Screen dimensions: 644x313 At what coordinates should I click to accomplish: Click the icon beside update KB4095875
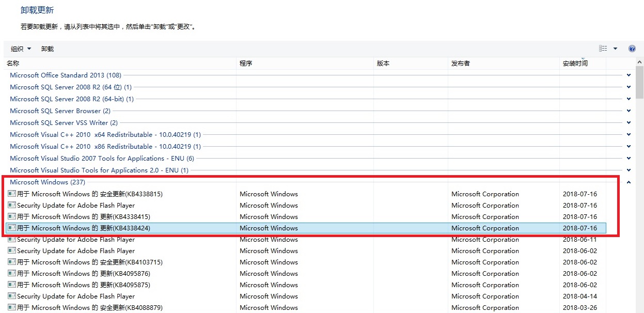click(x=12, y=285)
